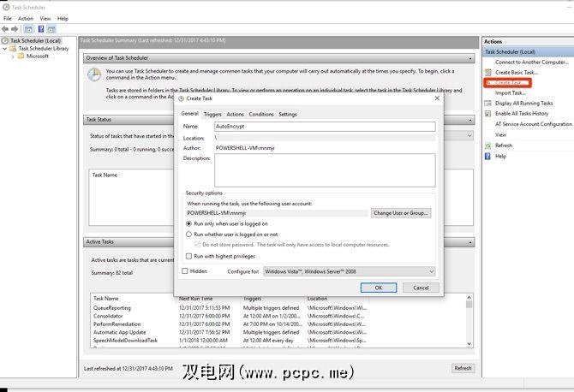This screenshot has width=574, height=392.
Task: Click the Name input field with AutoEncrypt
Action: pos(325,127)
